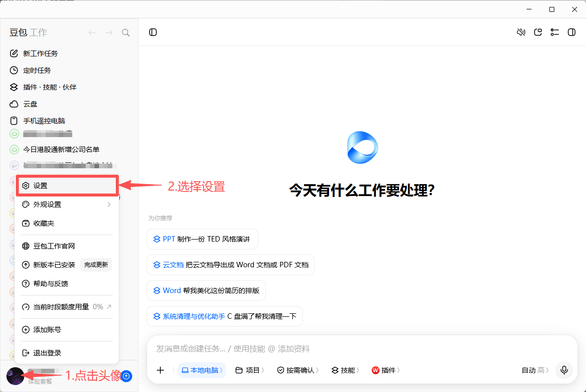Click the plus circle icon for 添加账号
Viewport: 586px width, 392px height.
click(26, 330)
